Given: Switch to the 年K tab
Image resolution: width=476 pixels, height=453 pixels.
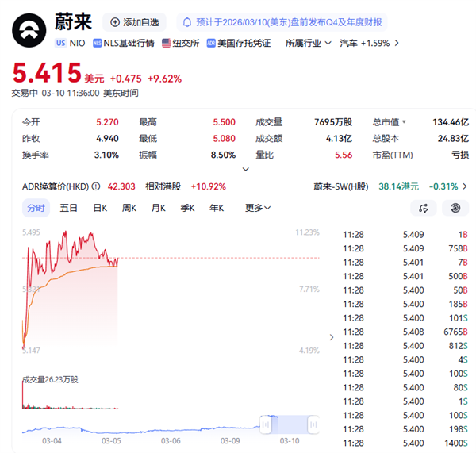Looking at the screenshot, I should pos(217,208).
